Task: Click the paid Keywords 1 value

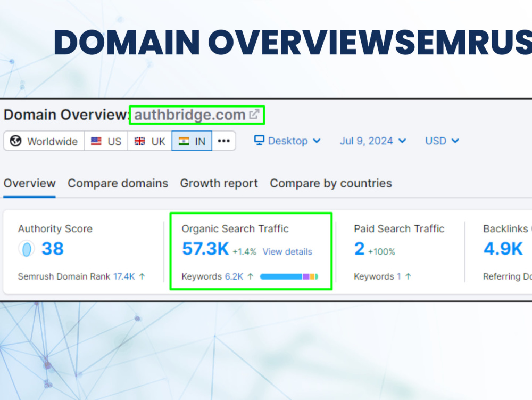Action: tap(399, 276)
